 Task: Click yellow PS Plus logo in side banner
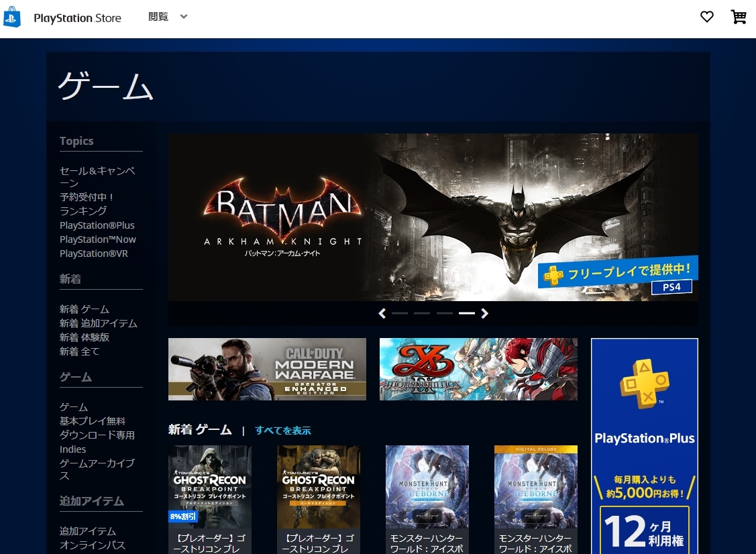pyautogui.click(x=644, y=384)
